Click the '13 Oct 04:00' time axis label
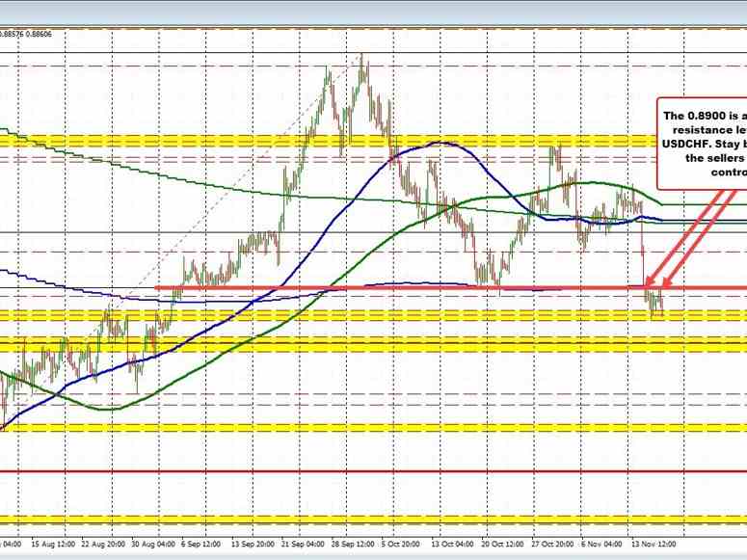This screenshot has height=560, width=747. 452,544
